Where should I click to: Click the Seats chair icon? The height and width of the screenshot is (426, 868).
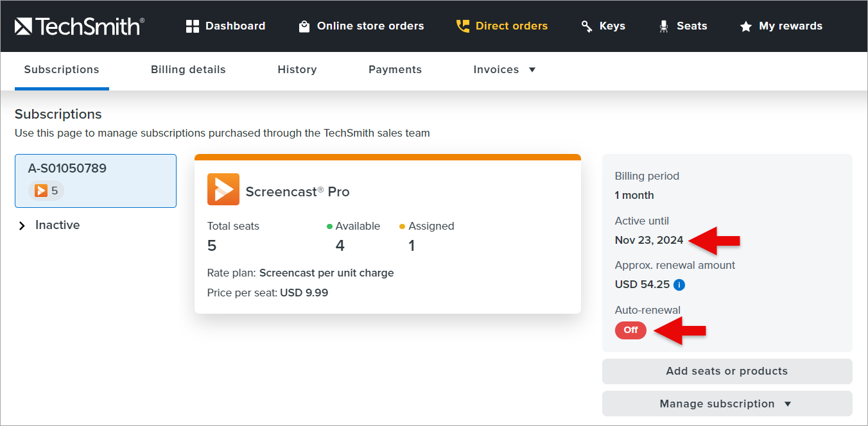coord(664,26)
